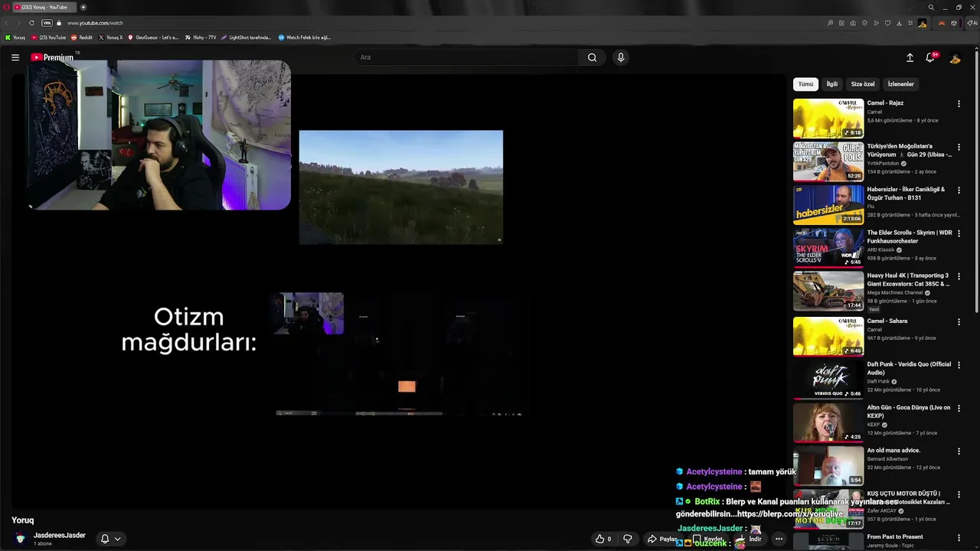Open the YouTube hamburger guide menu
This screenshot has width=980, height=551.
point(15,57)
